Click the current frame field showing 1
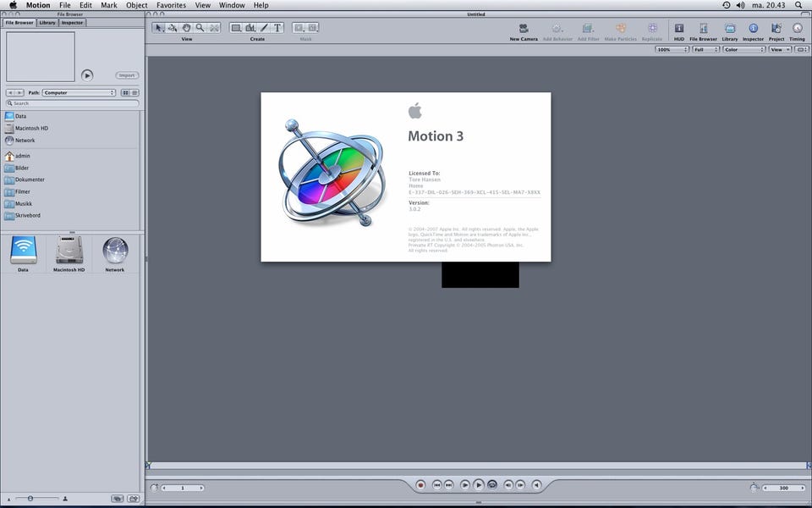The height and width of the screenshot is (508, 812). click(x=183, y=488)
